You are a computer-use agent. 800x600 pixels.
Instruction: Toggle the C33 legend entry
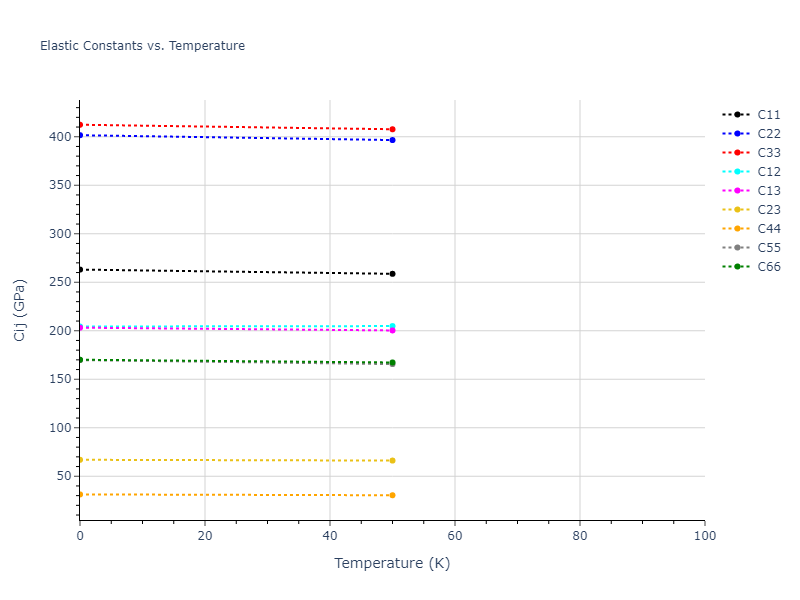point(768,153)
